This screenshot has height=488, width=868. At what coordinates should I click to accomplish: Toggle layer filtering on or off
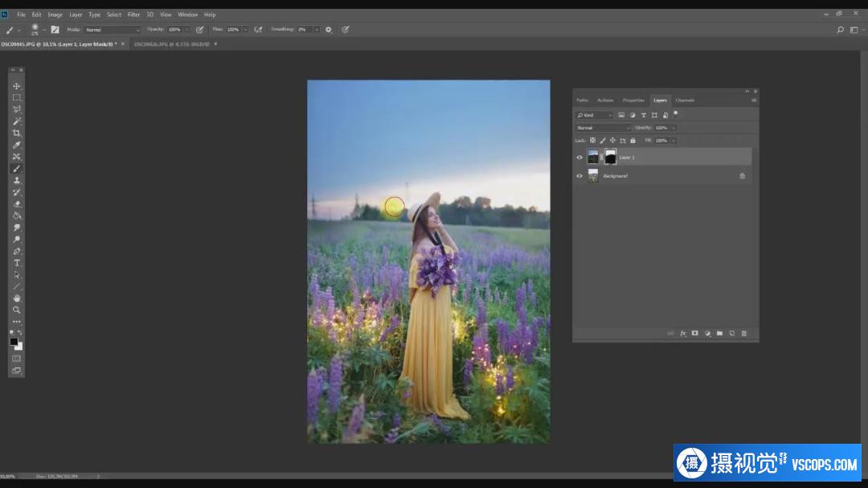click(x=675, y=113)
